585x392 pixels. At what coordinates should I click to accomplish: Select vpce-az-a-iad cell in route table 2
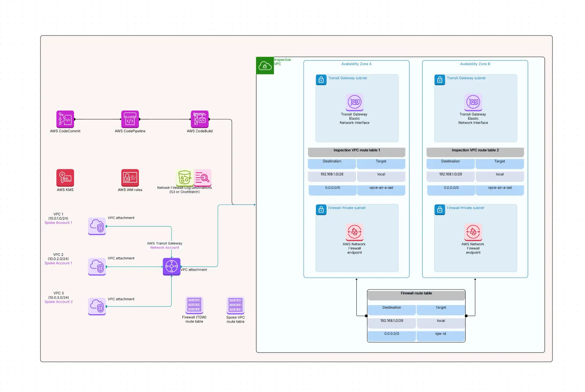tap(500, 188)
